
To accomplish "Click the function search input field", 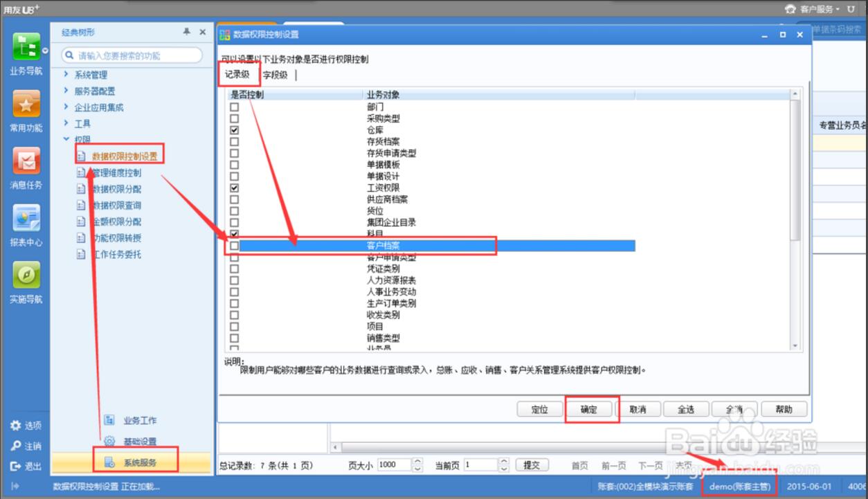I will point(136,55).
